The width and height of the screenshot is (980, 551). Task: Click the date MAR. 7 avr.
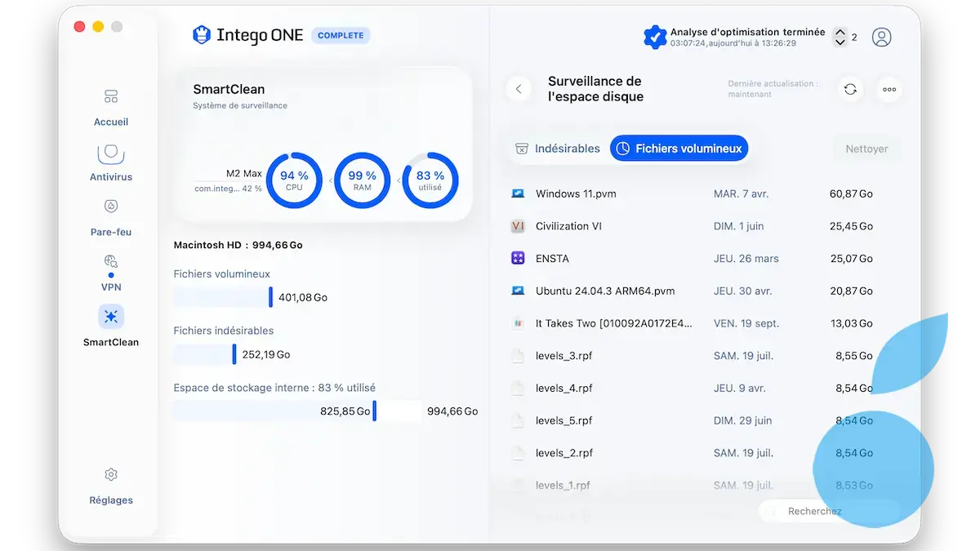(741, 194)
